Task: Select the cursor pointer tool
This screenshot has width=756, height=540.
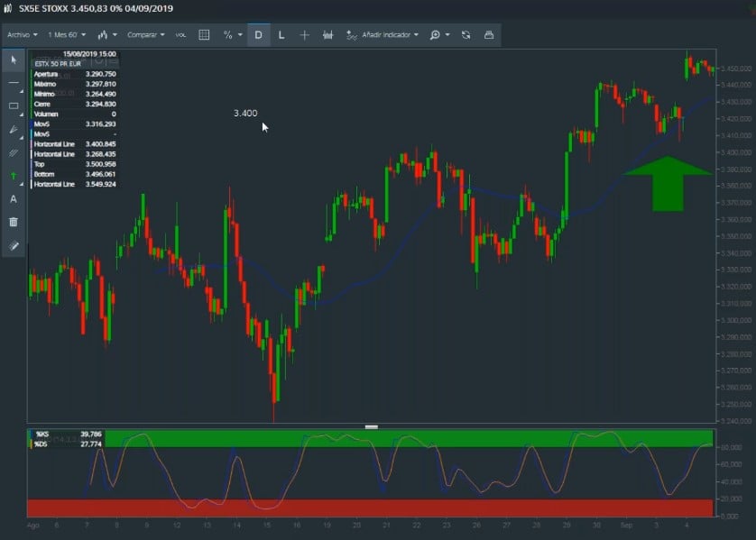Action: pyautogui.click(x=14, y=59)
